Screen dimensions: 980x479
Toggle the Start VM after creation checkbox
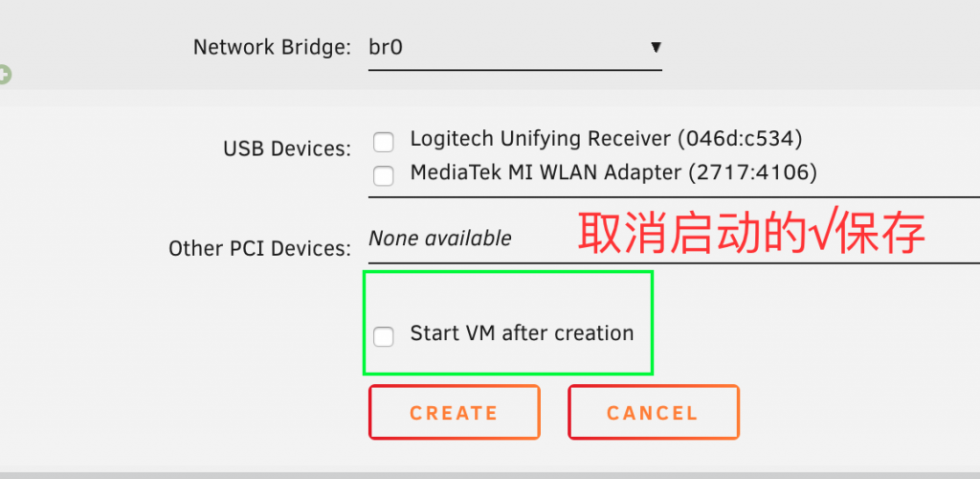pyautogui.click(x=383, y=336)
